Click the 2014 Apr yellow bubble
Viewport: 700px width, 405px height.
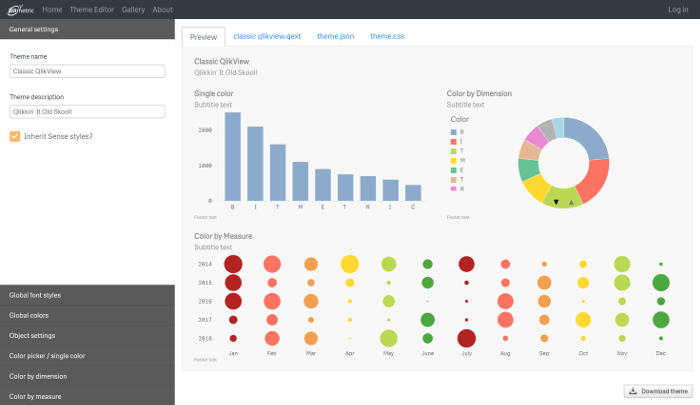click(350, 264)
